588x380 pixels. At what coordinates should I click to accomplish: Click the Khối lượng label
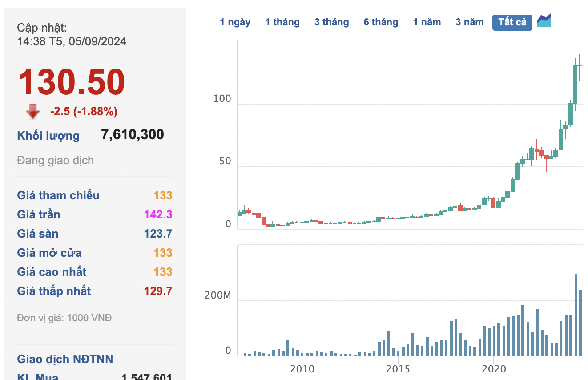click(48, 136)
